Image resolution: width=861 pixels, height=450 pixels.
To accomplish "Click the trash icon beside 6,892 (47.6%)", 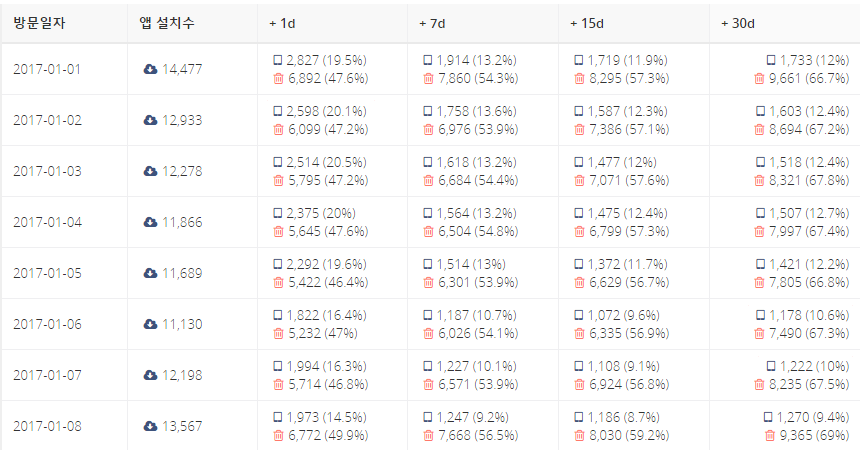I will point(278,78).
